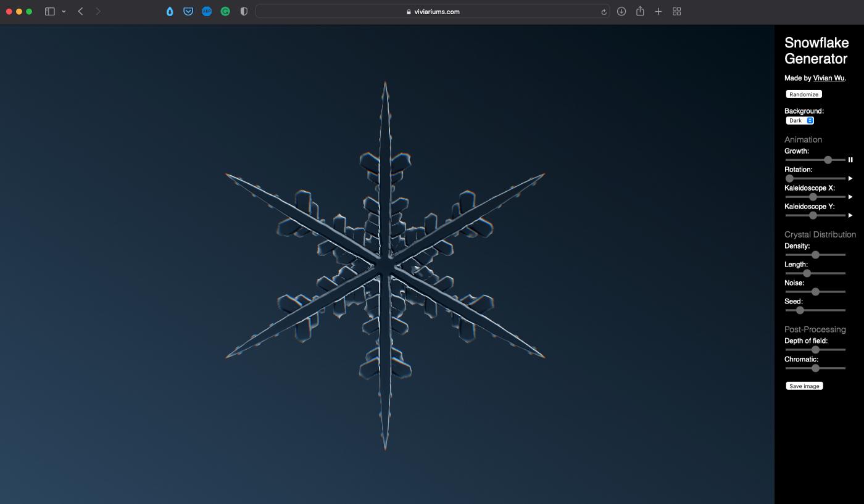Open a new tab
Viewport: 864px width, 504px height.
click(658, 11)
